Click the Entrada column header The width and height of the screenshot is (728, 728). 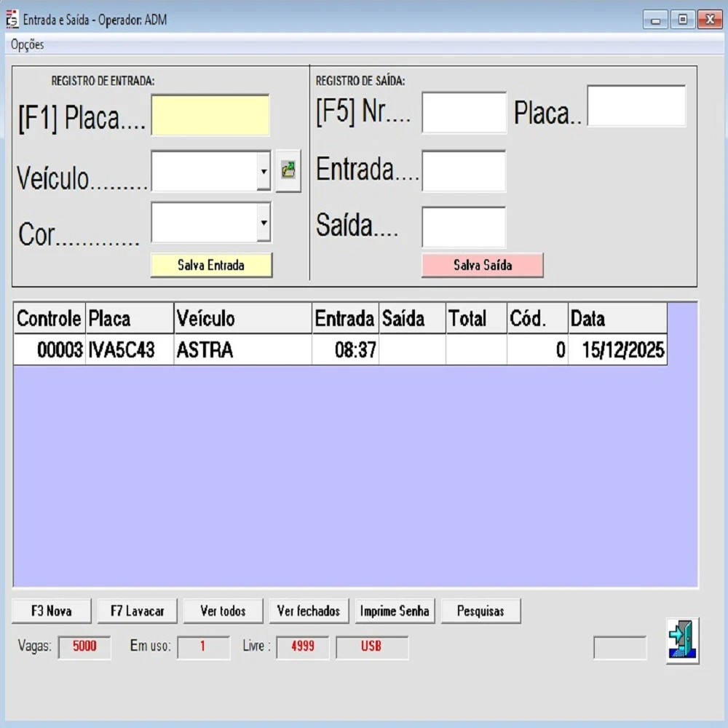point(344,319)
